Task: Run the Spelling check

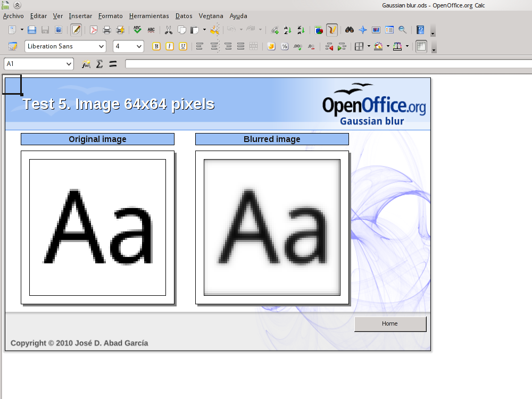Action: tap(137, 30)
